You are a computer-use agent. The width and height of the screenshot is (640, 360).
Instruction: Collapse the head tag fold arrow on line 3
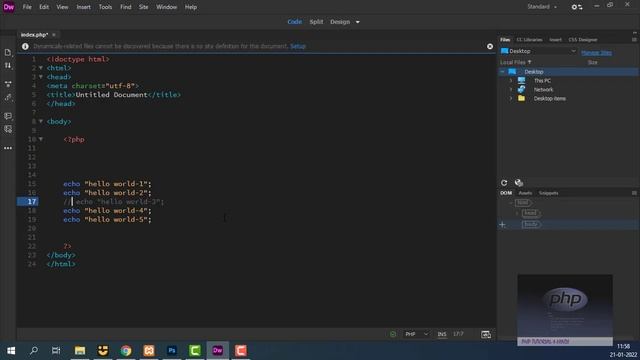pyautogui.click(x=41, y=77)
